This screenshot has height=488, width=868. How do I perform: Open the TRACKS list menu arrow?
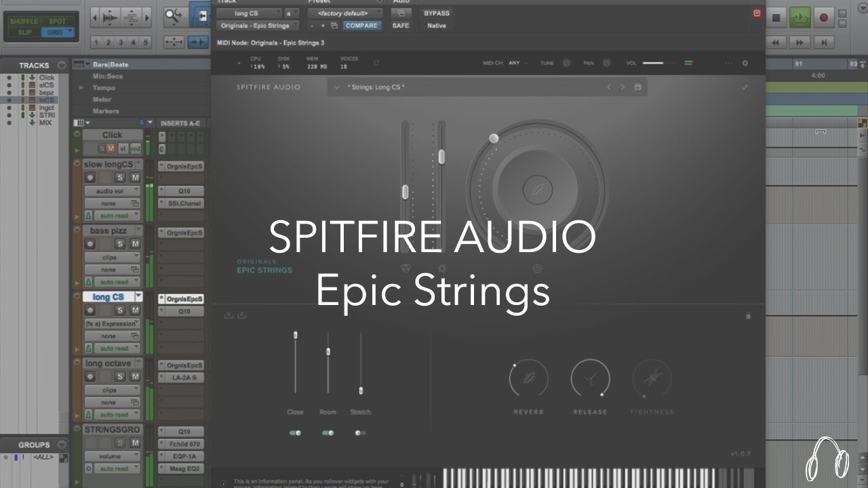click(62, 65)
